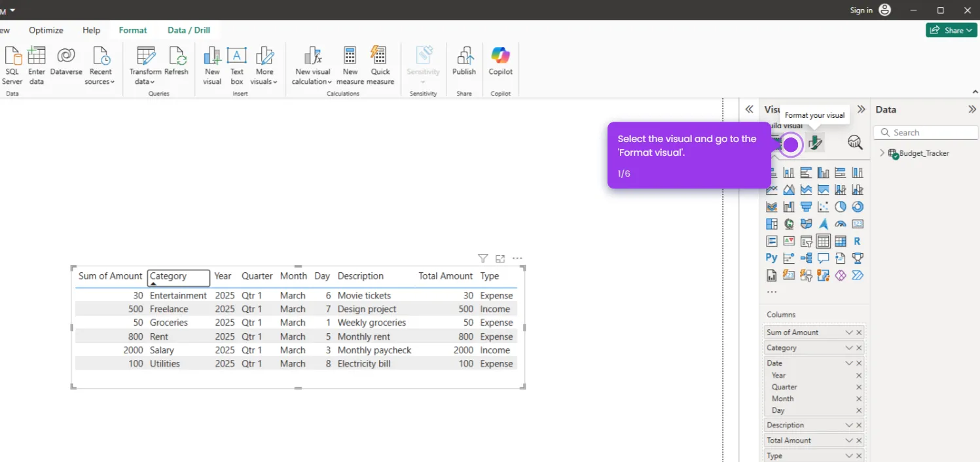The width and height of the screenshot is (980, 462).
Task: Select the card visual
Action: [x=857, y=224]
